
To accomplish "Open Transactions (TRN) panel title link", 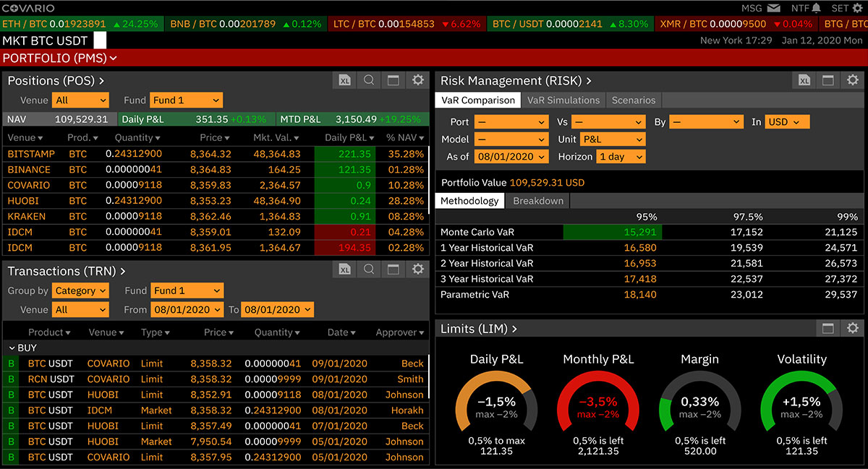I will click(67, 271).
